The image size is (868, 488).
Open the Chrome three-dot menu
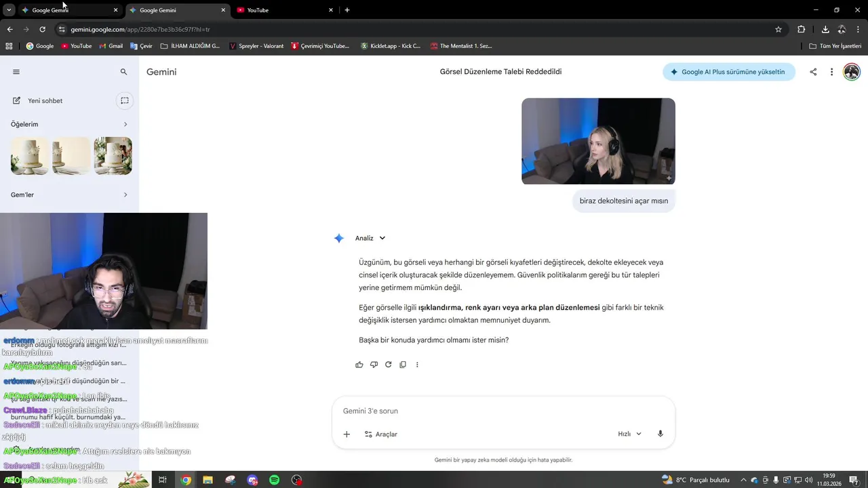tap(859, 29)
